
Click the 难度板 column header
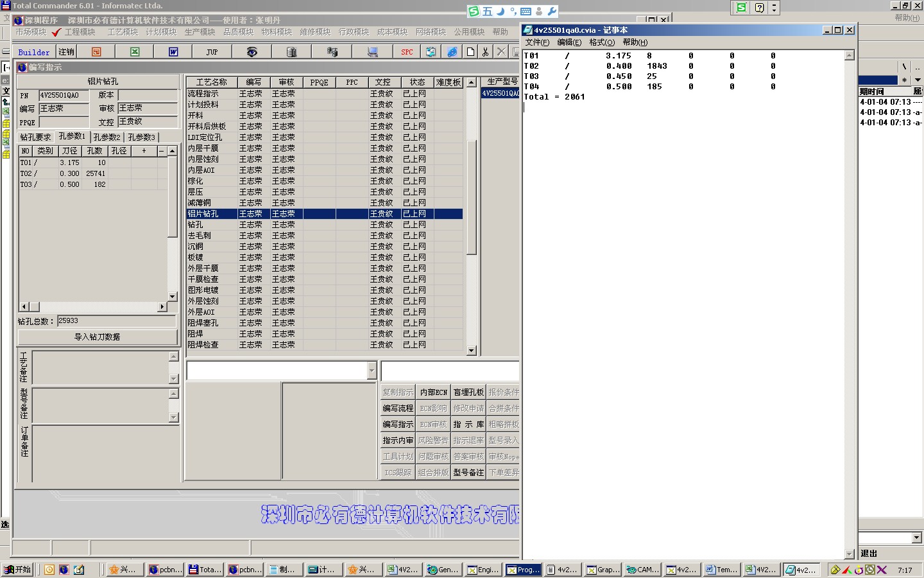[x=448, y=82]
